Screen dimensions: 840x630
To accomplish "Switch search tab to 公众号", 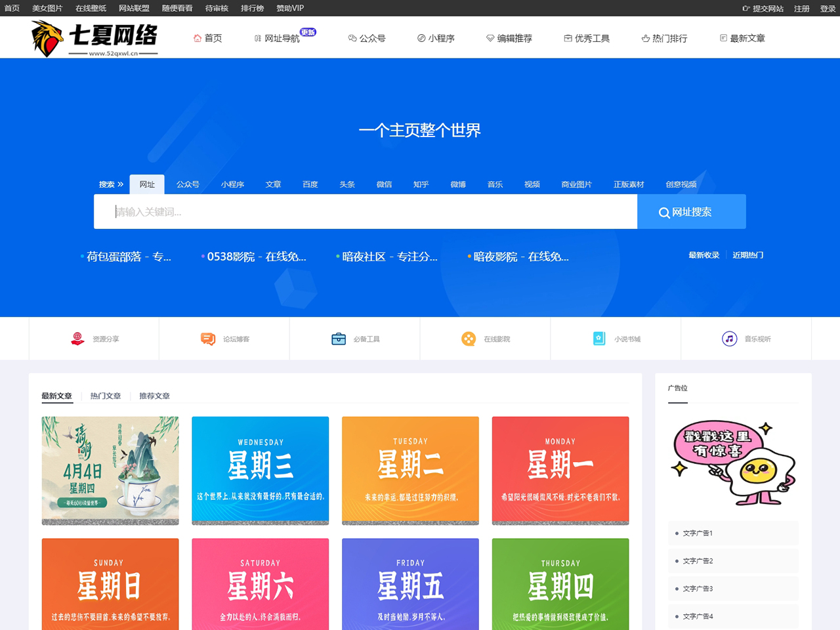I will [x=188, y=184].
